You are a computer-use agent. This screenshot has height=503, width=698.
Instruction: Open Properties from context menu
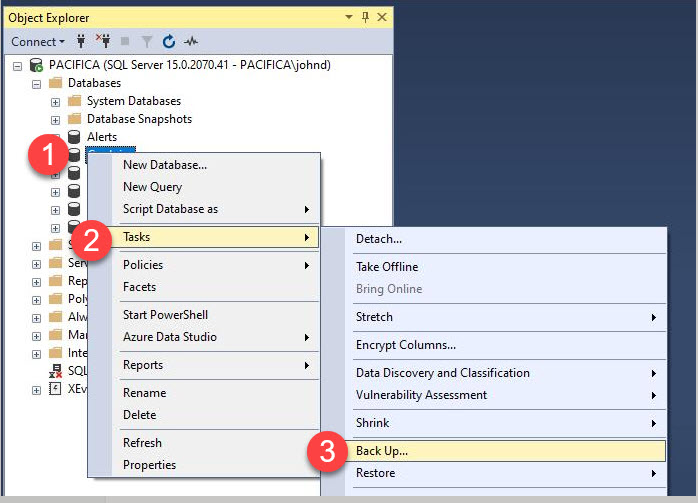(x=215, y=465)
